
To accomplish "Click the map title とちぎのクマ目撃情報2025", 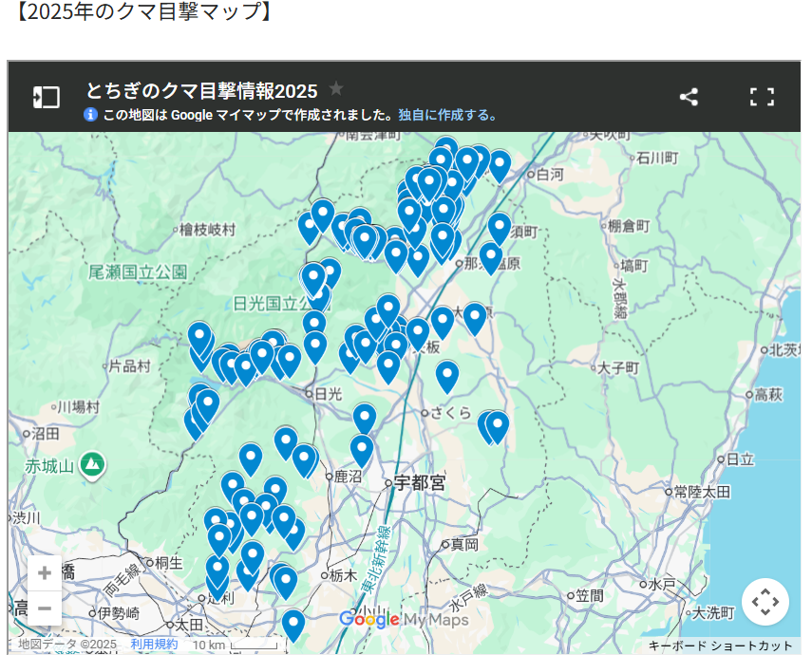I will (x=201, y=90).
